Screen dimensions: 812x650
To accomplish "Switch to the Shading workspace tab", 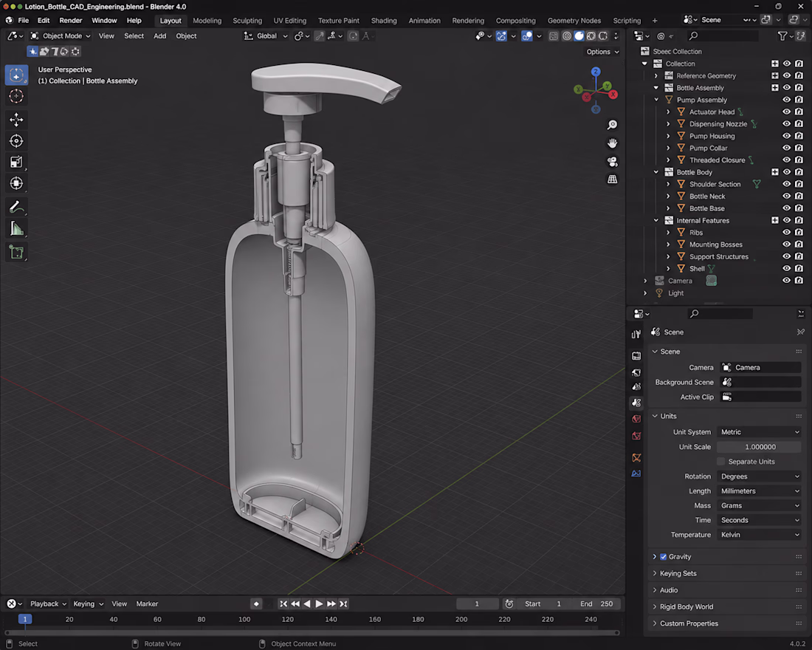I will tap(384, 21).
